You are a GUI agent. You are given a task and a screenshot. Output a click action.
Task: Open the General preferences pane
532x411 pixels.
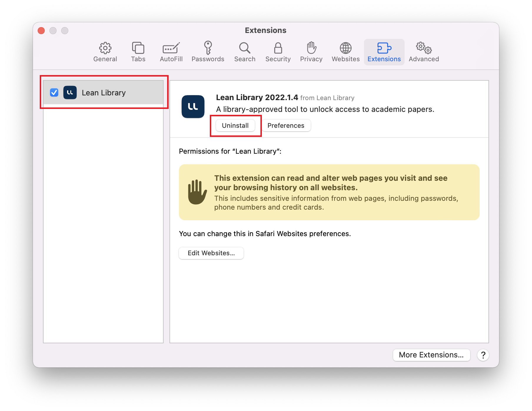[105, 52]
